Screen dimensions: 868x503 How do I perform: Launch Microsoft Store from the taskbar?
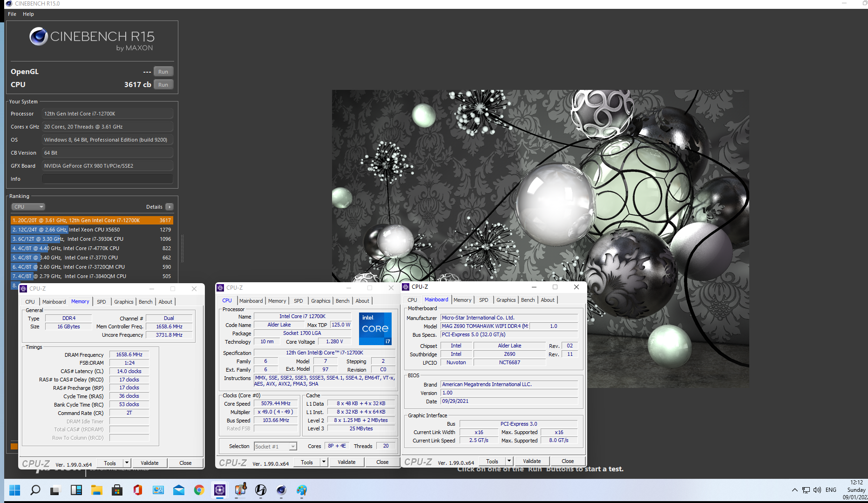point(117,490)
